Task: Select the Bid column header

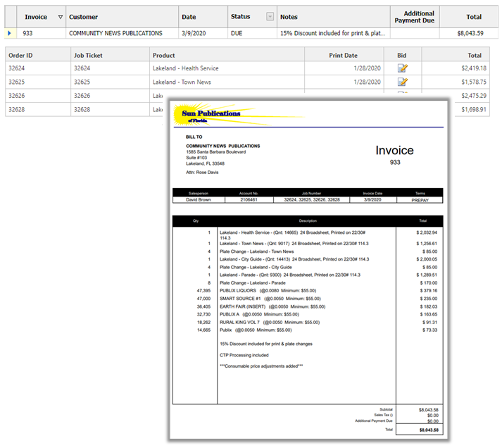Action: click(x=403, y=55)
